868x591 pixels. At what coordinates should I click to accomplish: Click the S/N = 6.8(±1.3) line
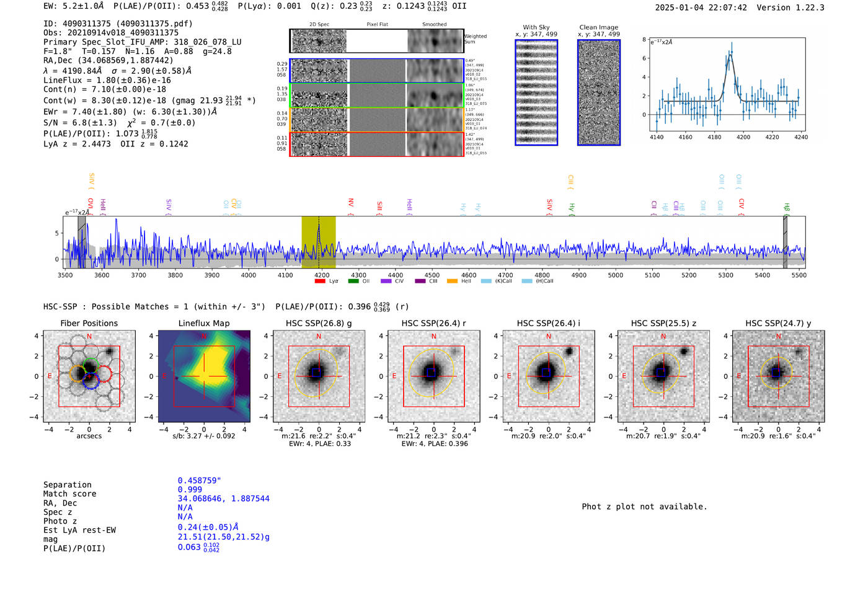coord(120,122)
